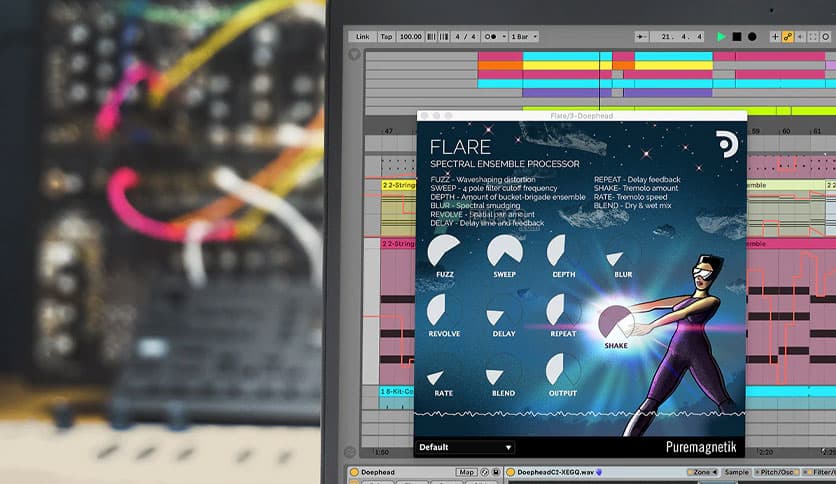Click the Follow arrow icon left of position

(641, 37)
